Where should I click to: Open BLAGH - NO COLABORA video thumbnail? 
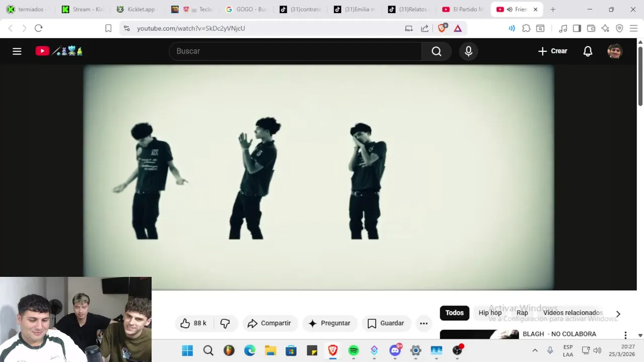[x=479, y=334]
